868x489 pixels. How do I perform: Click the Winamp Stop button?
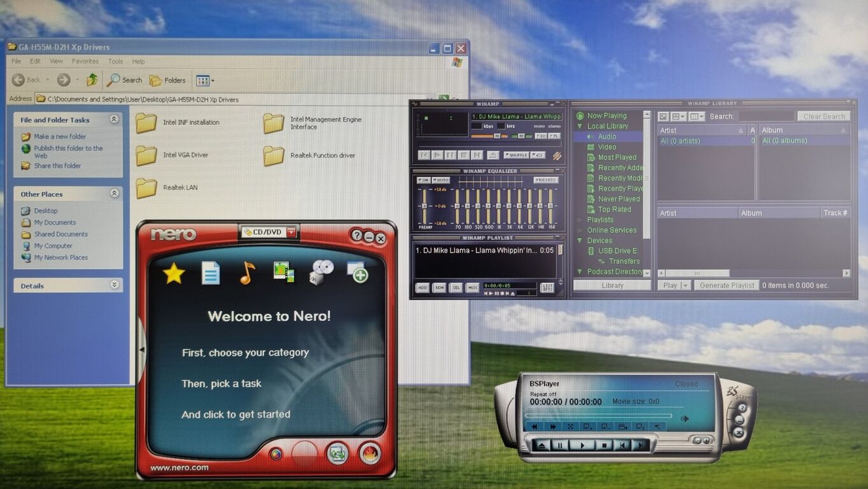click(463, 155)
